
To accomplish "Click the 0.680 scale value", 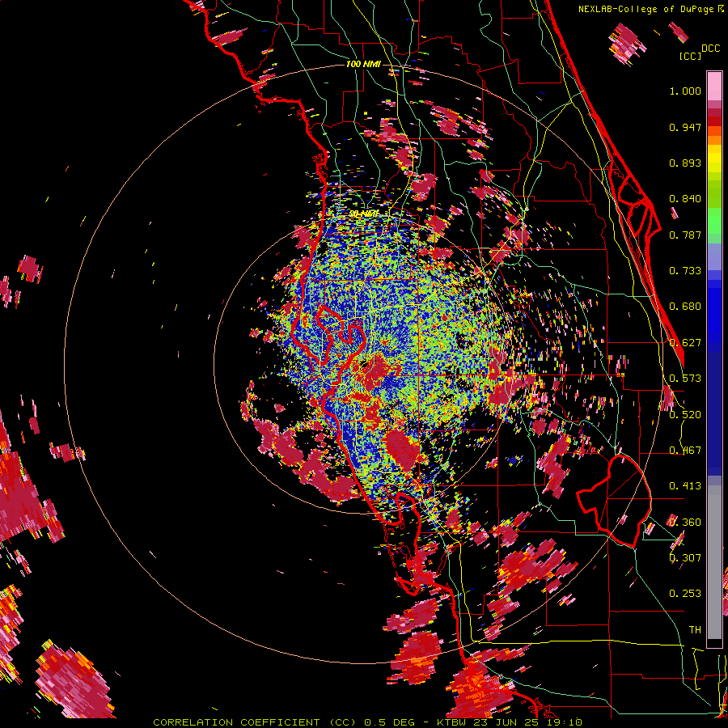I will [685, 307].
